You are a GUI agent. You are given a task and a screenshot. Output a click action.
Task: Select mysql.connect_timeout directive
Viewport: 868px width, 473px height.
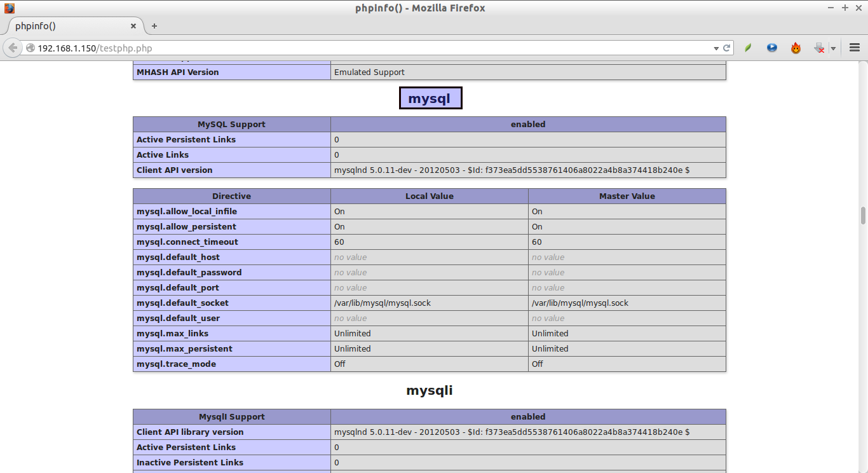click(x=187, y=242)
